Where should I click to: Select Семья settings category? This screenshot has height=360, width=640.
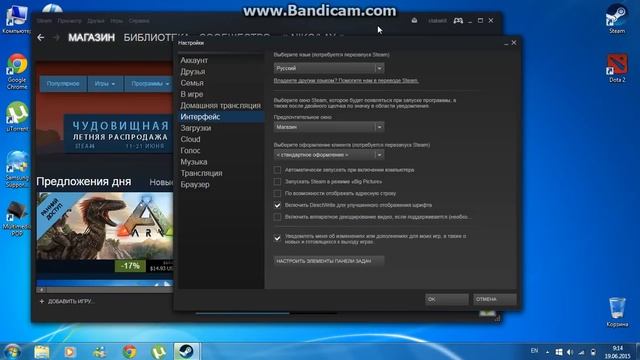(x=192, y=83)
